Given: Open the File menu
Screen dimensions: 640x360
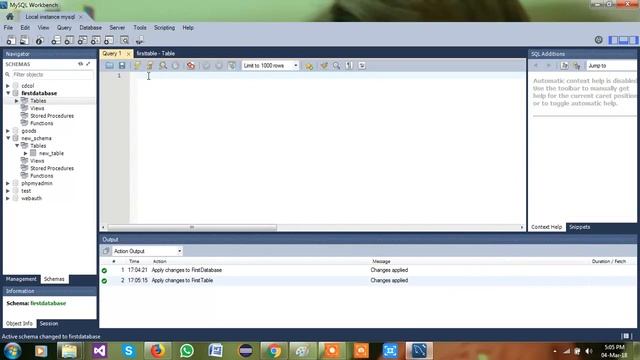Looking at the screenshot, I should (x=8, y=28).
